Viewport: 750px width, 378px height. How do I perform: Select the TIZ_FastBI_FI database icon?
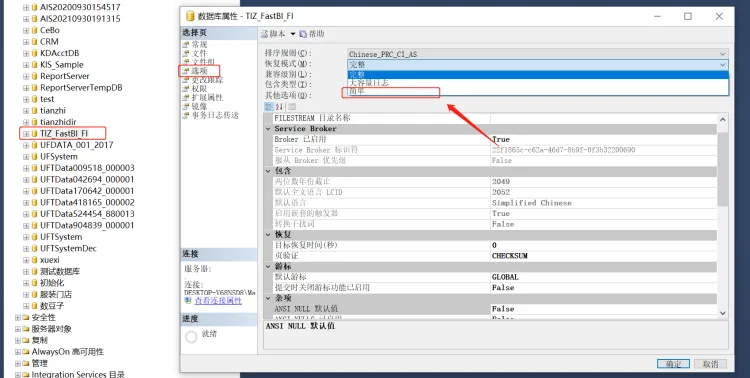tap(34, 133)
